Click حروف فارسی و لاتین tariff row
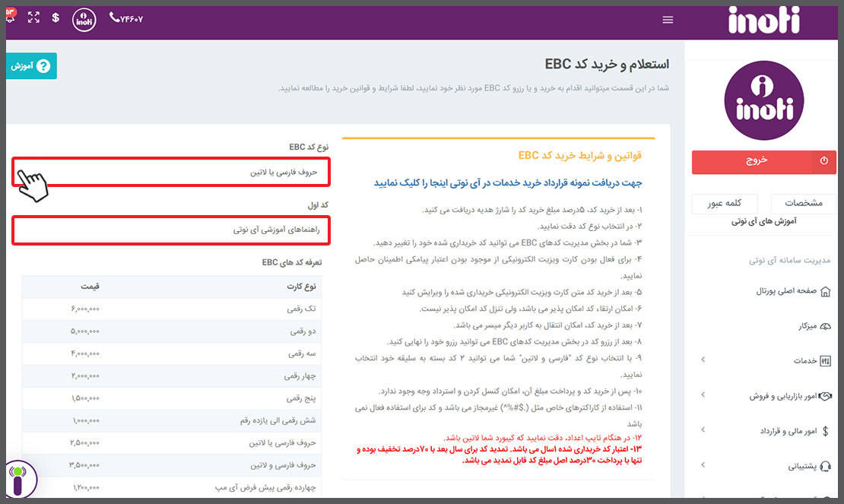Viewport: 844px width, 504px height. click(x=172, y=465)
